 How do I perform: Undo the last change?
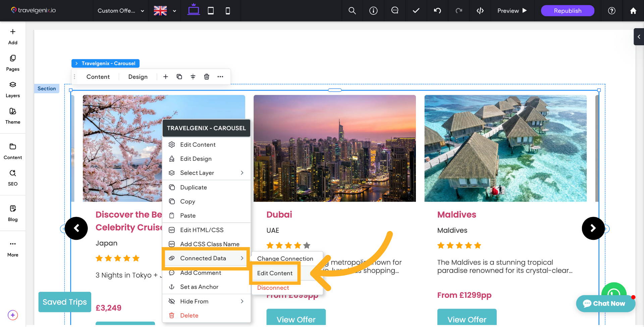[x=437, y=10]
